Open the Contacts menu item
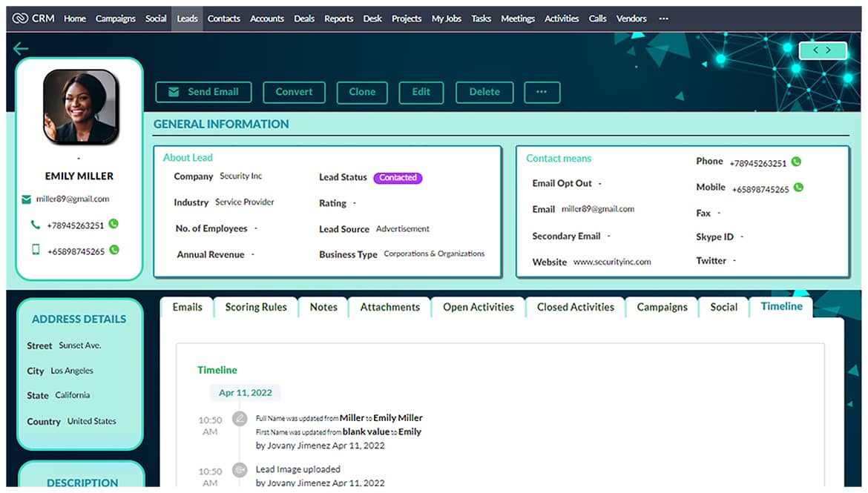This screenshot has height=493, width=868. pyautogui.click(x=223, y=19)
